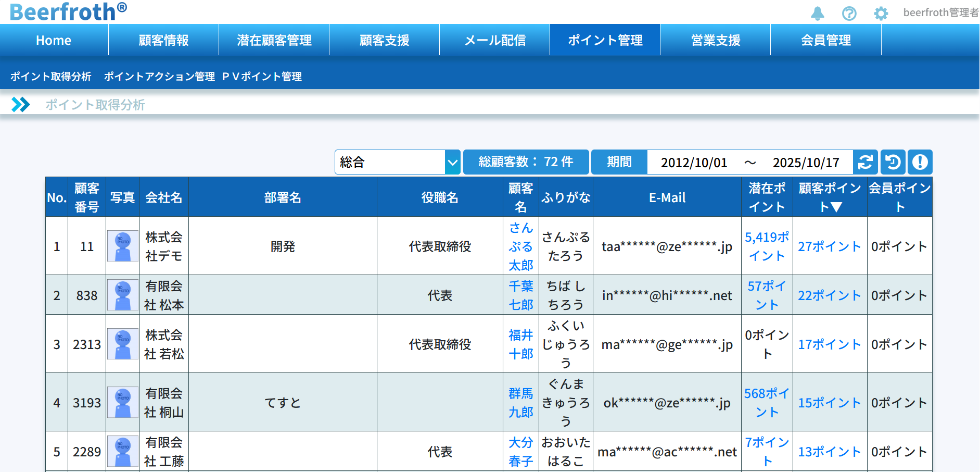Go to ポイントアクション管理 submenu
This screenshot has width=980, height=472.
159,77
